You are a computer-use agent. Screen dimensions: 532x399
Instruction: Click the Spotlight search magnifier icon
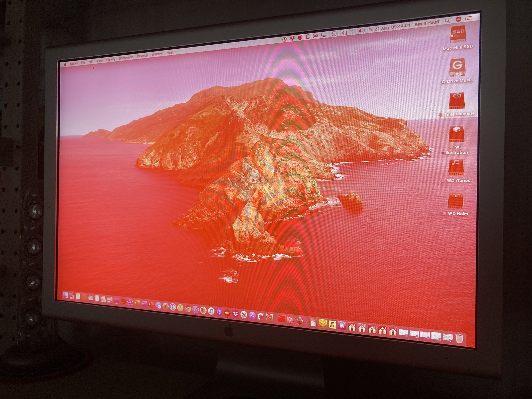pos(447,21)
